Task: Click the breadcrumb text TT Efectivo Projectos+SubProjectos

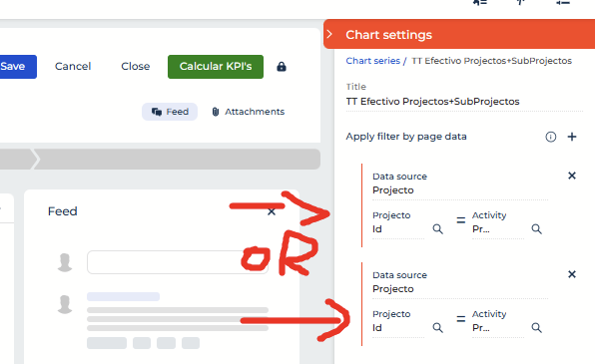Action: [491, 61]
